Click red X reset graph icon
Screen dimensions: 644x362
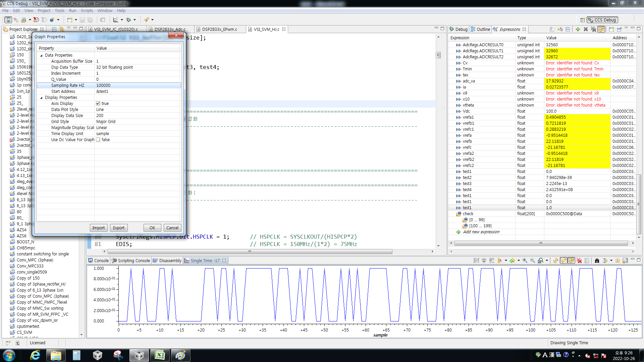(x=579, y=260)
